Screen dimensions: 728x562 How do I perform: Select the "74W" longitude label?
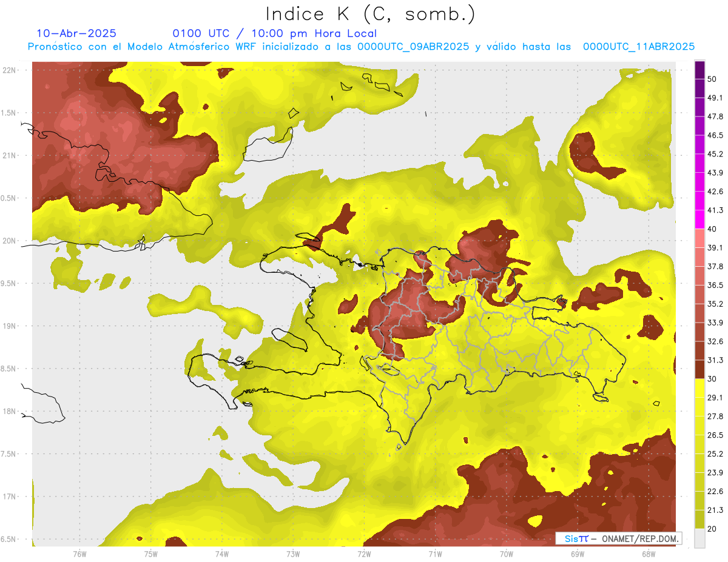click(x=222, y=554)
